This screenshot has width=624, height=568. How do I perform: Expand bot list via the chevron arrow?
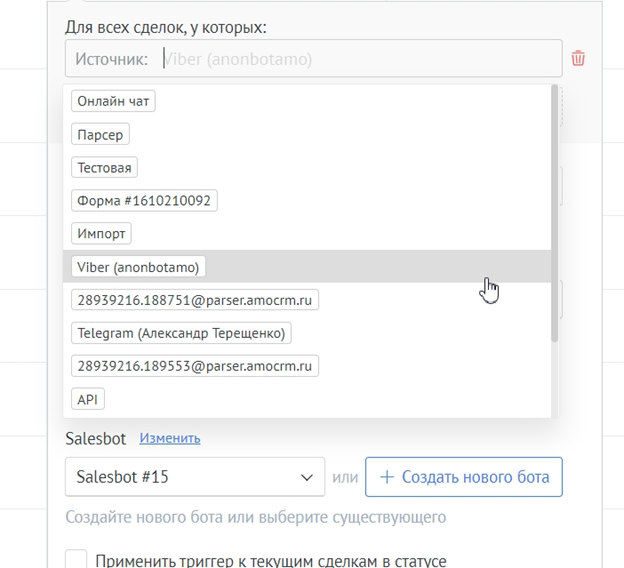click(x=306, y=477)
